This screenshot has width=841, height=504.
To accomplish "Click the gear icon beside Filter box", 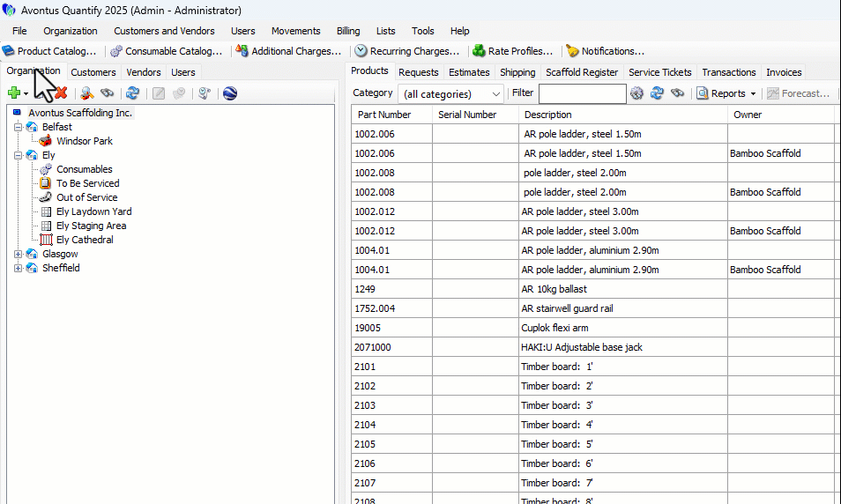I will 637,93.
